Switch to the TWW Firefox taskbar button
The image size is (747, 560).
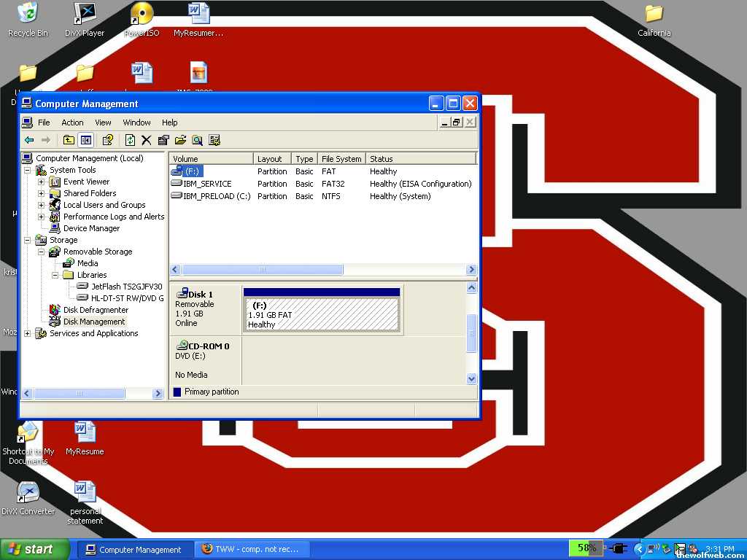click(252, 549)
